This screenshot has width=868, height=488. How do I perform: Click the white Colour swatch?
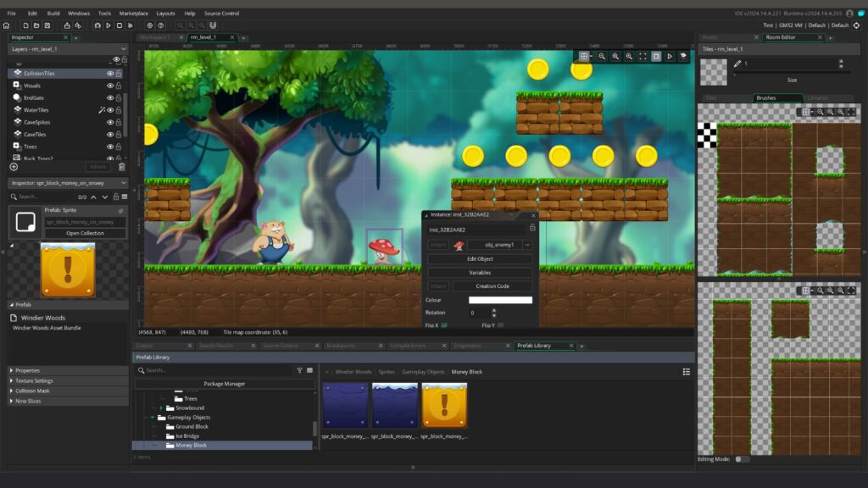500,300
